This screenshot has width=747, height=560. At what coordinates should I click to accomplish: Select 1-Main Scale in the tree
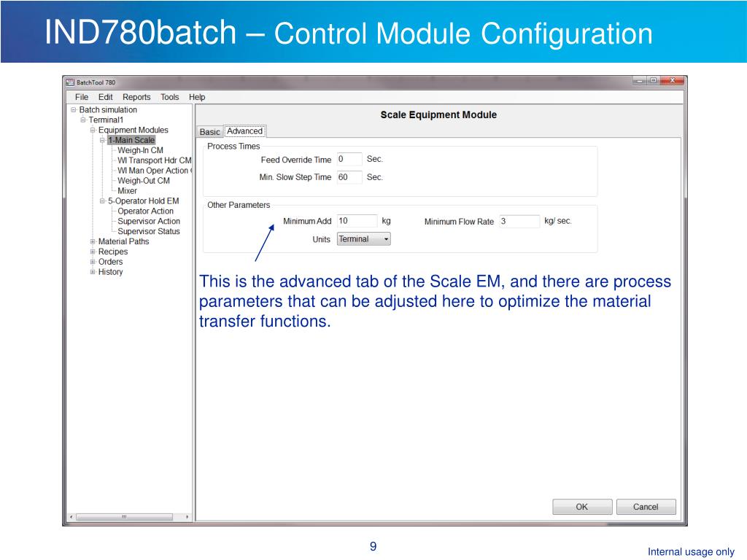pyautogui.click(x=131, y=140)
